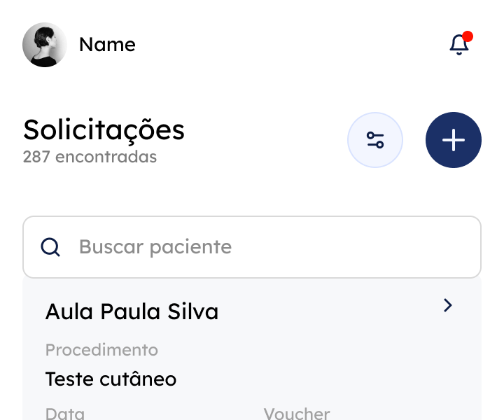504x420 pixels.
Task: Click the user profile avatar photo
Action: (x=45, y=45)
